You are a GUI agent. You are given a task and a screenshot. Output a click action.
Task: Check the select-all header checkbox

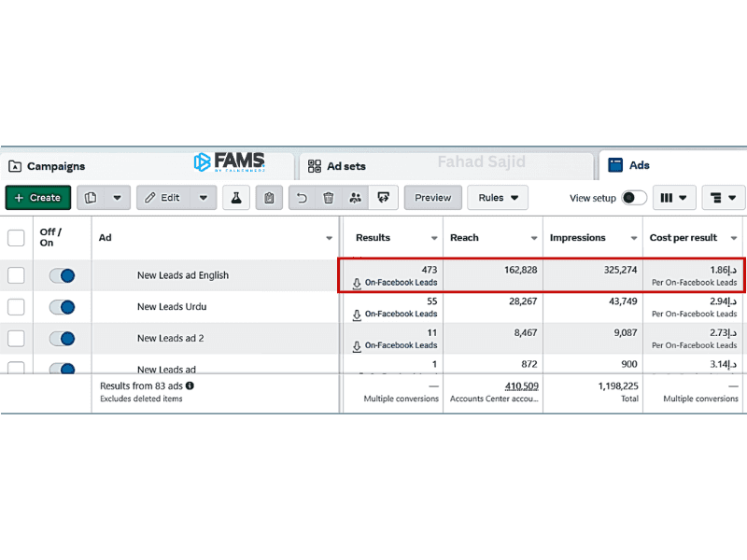[16, 238]
